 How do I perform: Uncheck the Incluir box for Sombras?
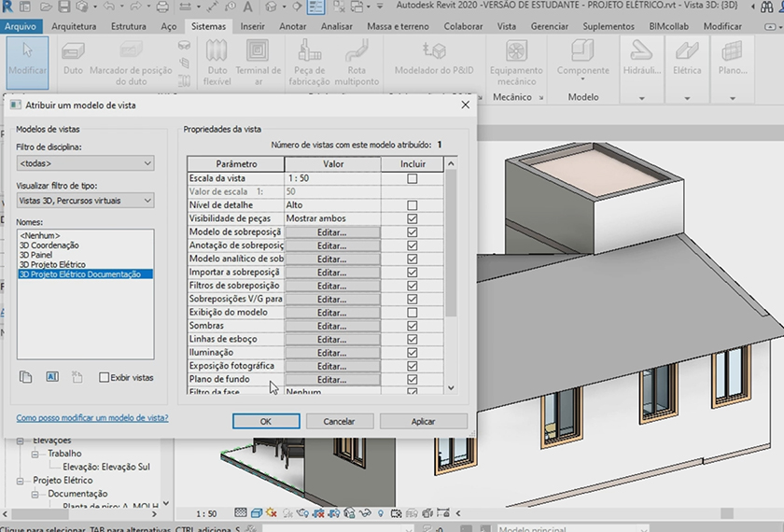click(412, 326)
